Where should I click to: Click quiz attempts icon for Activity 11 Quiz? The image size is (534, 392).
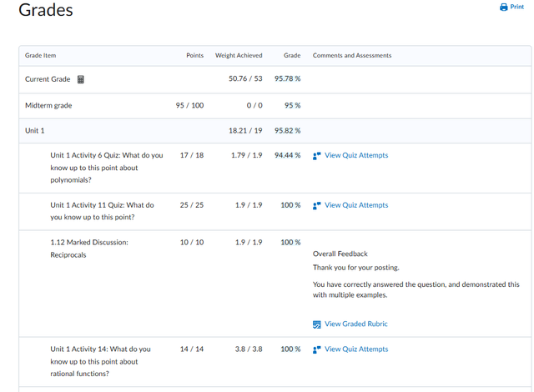click(x=317, y=206)
